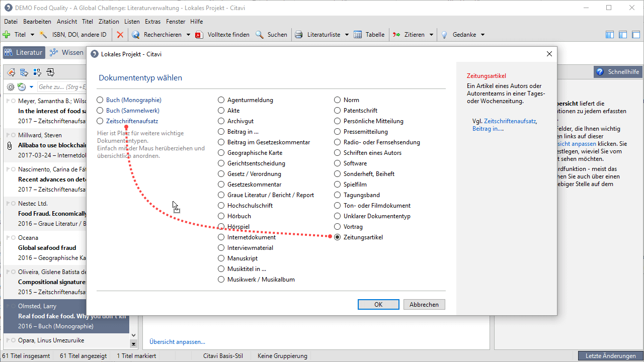Viewport: 644px width, 362px height.
Task: Click the three-column layout icon at top right
Action: tap(609, 35)
